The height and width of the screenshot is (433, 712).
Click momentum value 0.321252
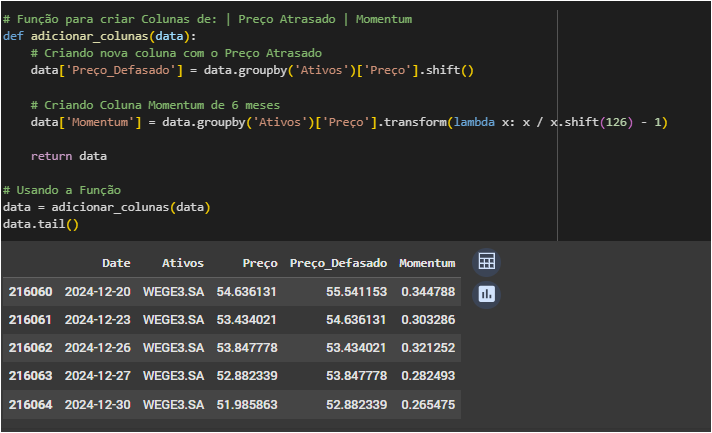(x=428, y=348)
